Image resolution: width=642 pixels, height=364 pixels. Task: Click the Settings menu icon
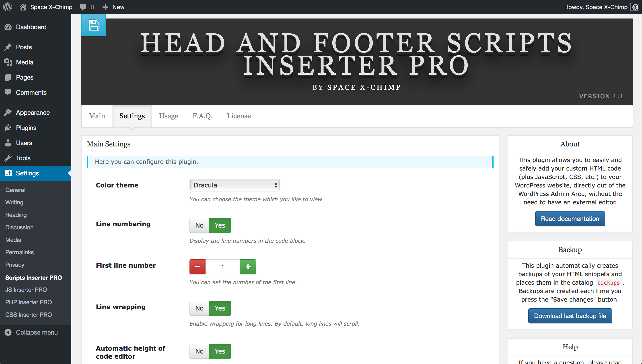8,173
